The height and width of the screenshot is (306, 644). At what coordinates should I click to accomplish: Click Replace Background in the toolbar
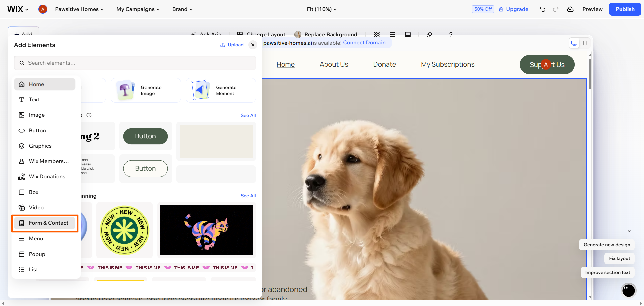326,34
